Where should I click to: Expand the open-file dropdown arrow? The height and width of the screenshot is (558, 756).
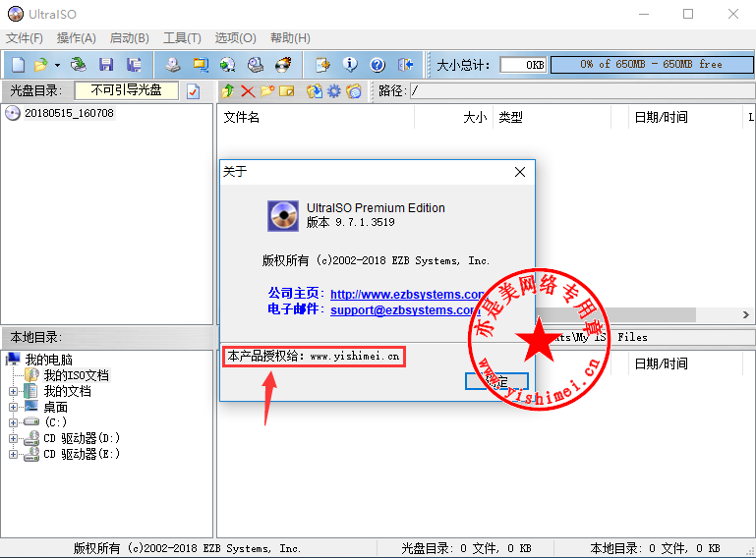tap(57, 65)
